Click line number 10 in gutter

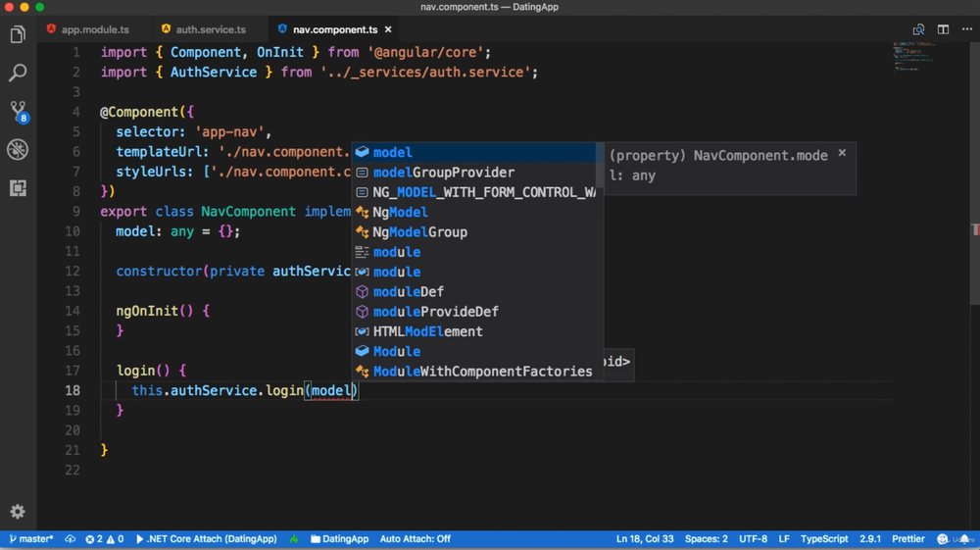tap(73, 232)
